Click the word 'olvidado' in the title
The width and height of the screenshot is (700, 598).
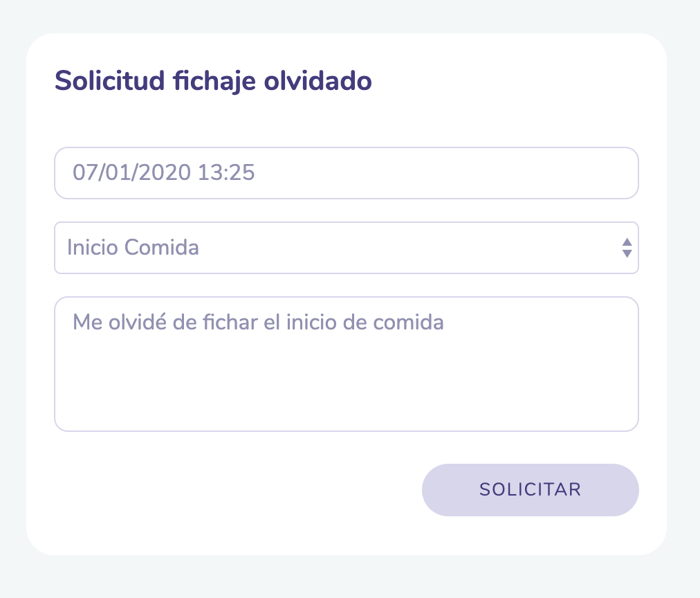tap(329, 81)
